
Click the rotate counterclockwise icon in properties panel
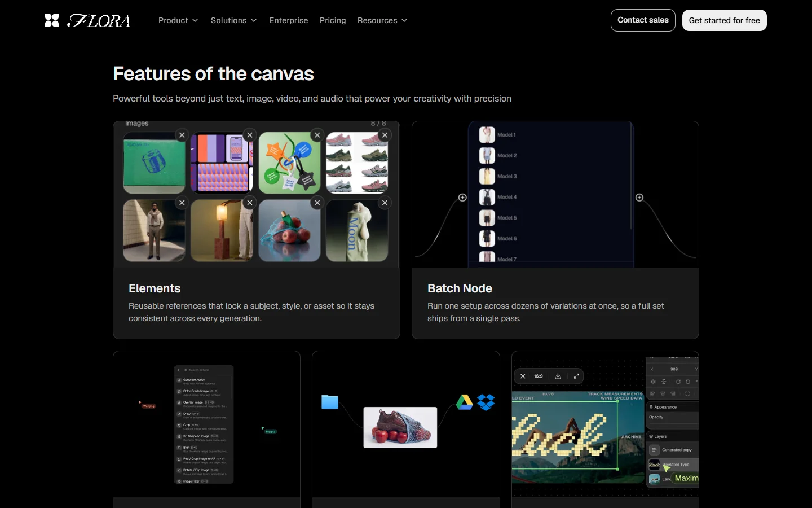[x=688, y=382]
